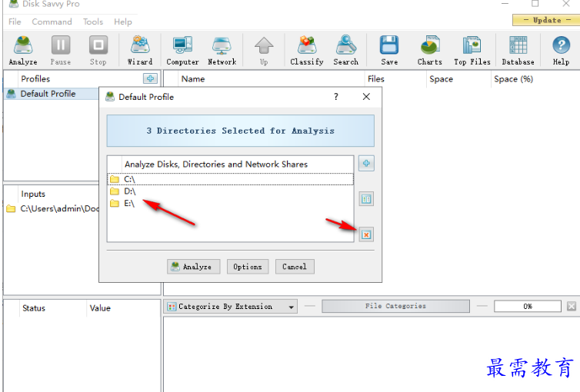Open the Wizard tool
Viewport: 580px width, 392px height.
[140, 51]
